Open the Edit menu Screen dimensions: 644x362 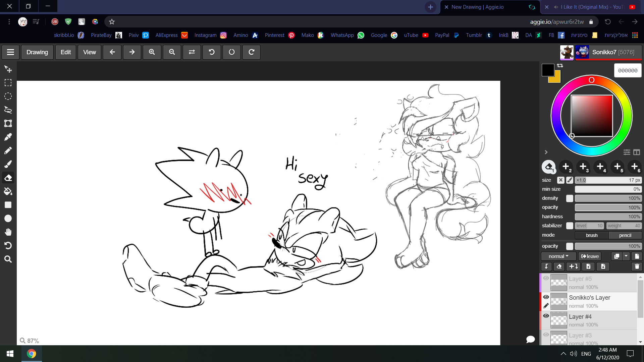(65, 52)
